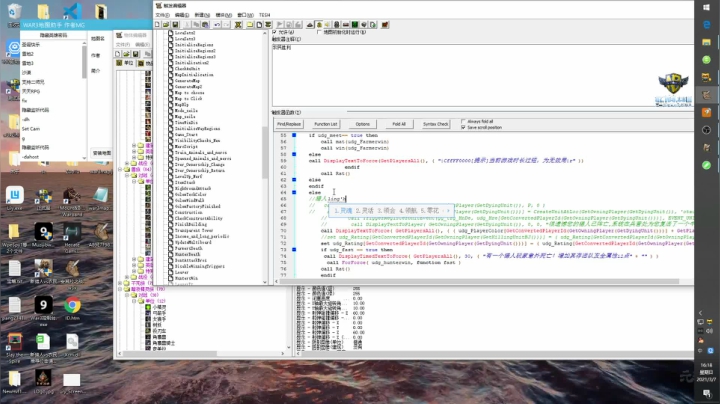Image resolution: width=720 pixels, height=404 pixels.
Task: Toggle the Always fold all checkbox
Action: 461,121
